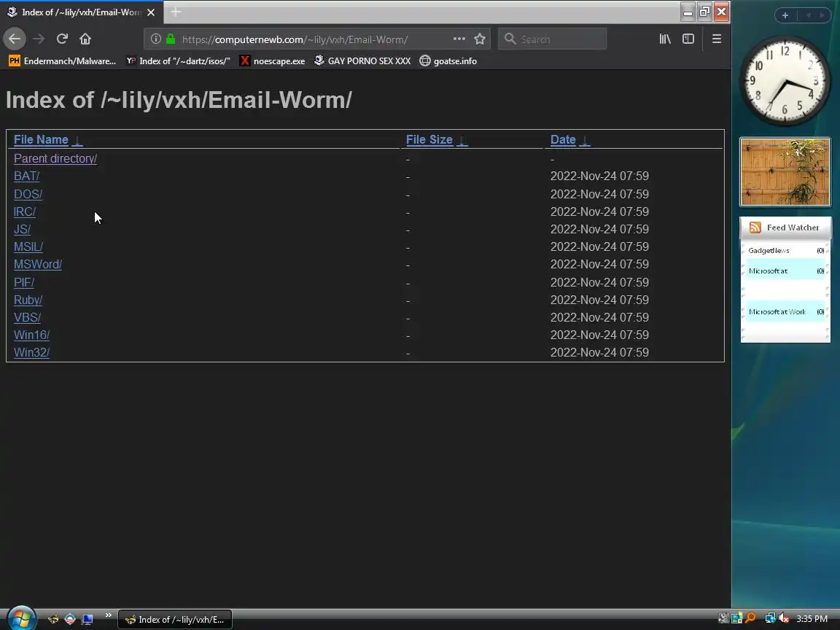Open the Win32/ folder
The image size is (840, 630).
pyautogui.click(x=31, y=352)
